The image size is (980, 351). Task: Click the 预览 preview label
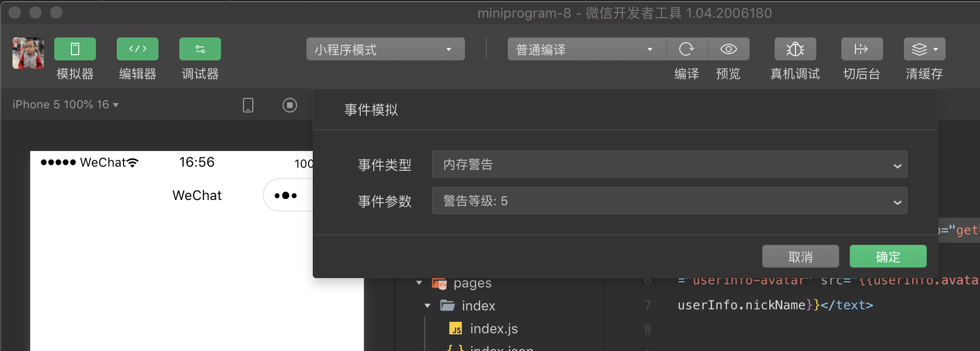[728, 74]
